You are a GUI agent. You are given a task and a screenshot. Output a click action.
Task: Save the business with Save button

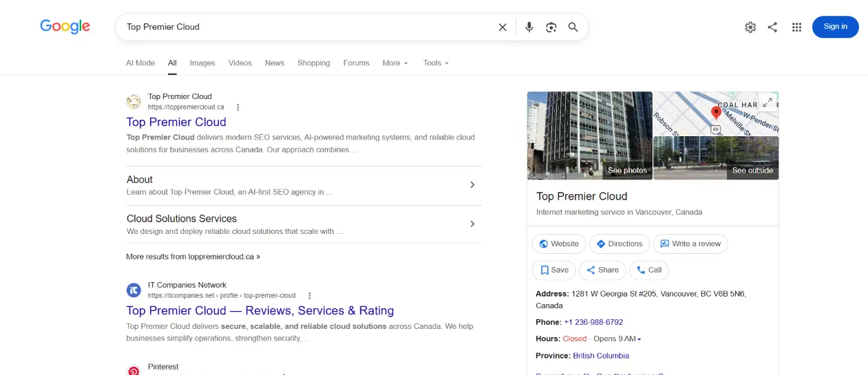(x=554, y=270)
